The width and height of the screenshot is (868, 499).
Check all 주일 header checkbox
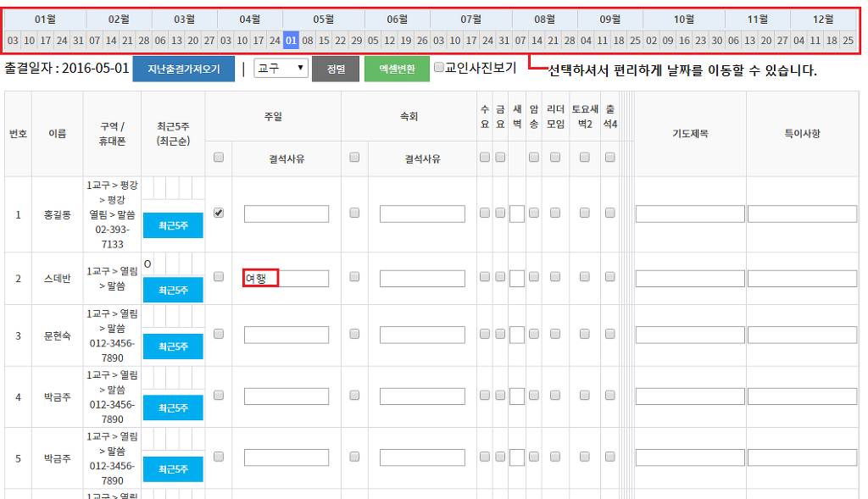[x=219, y=157]
